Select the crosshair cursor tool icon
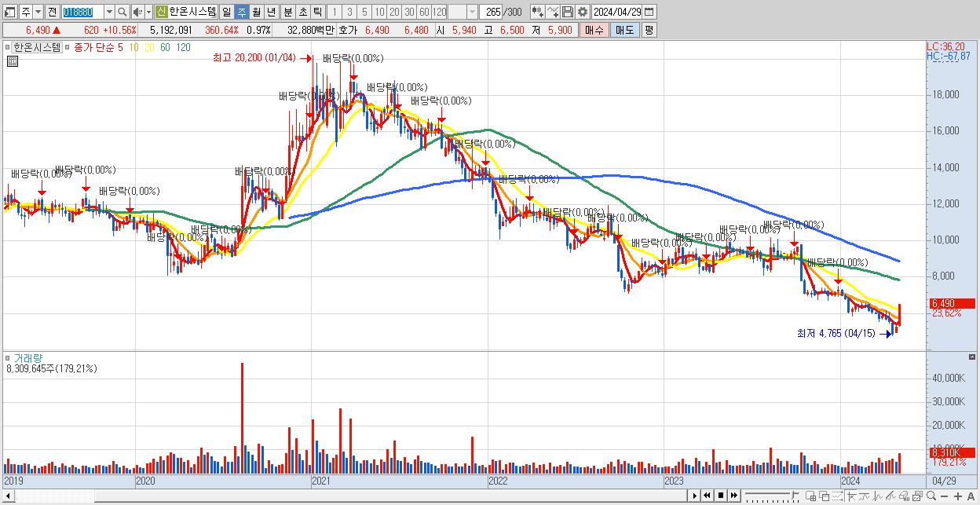Viewport: 980px width, 505px height. click(x=851, y=496)
